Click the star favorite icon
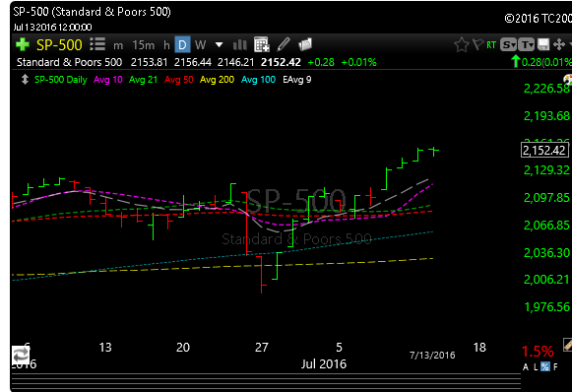The width and height of the screenshot is (572, 392). (462, 45)
